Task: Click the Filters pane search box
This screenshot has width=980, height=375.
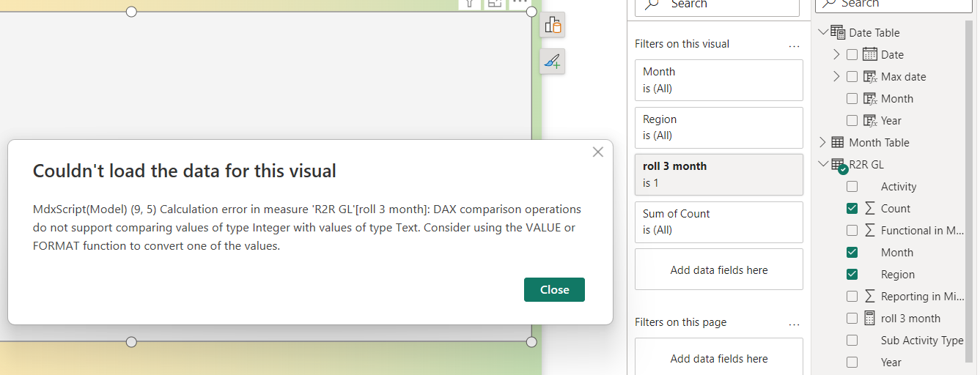Action: (x=717, y=6)
